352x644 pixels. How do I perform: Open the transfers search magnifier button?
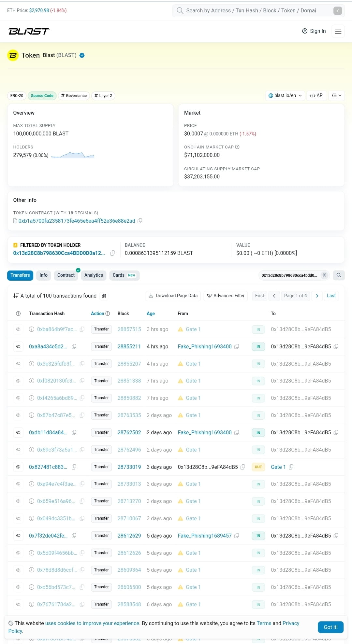pyautogui.click(x=339, y=275)
